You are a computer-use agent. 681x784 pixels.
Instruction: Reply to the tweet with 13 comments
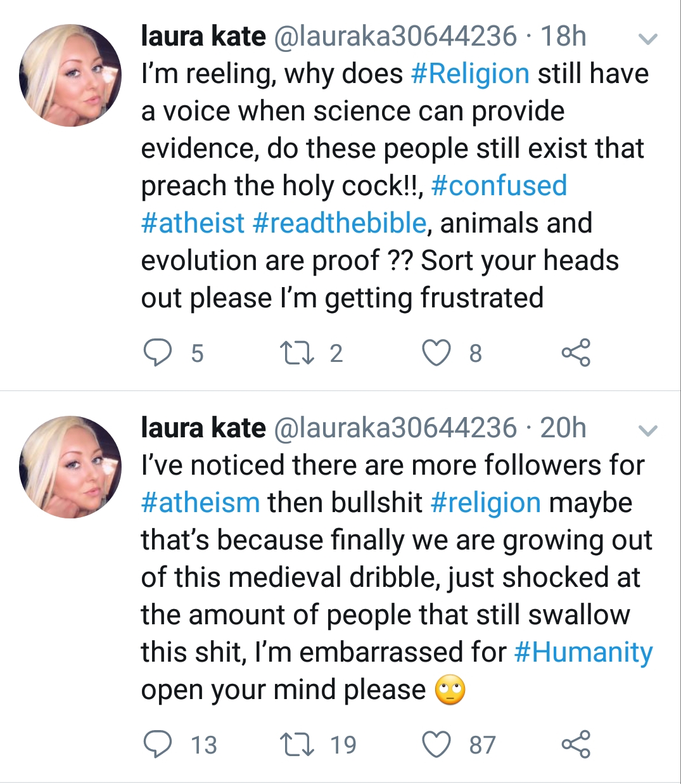point(157,745)
